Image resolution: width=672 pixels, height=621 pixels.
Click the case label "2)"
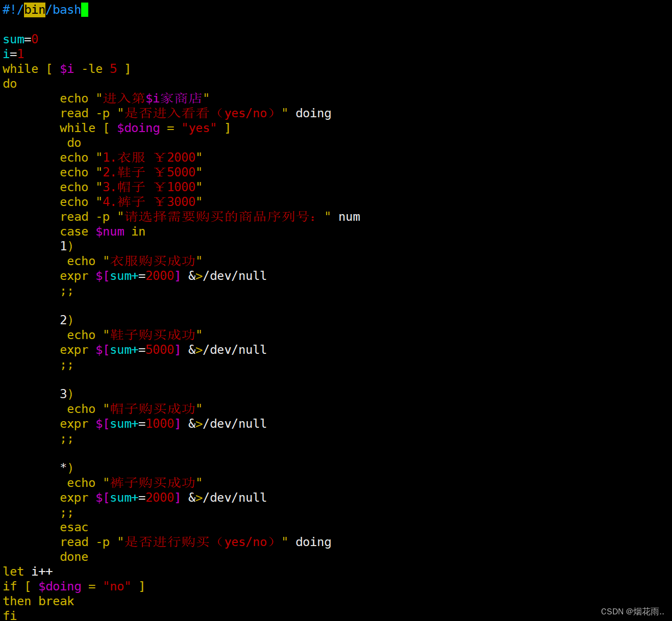coord(67,320)
